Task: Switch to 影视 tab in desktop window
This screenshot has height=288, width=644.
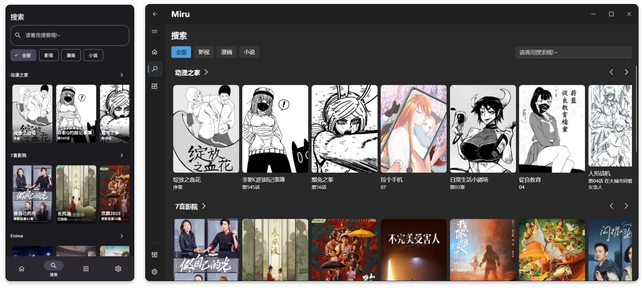Action: coord(204,52)
